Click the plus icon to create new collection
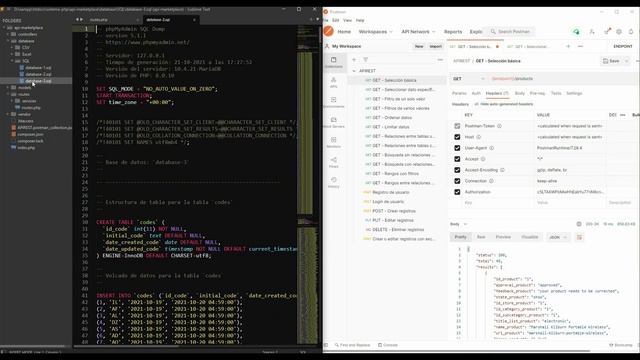This screenshot has width=640, height=360. [x=354, y=60]
